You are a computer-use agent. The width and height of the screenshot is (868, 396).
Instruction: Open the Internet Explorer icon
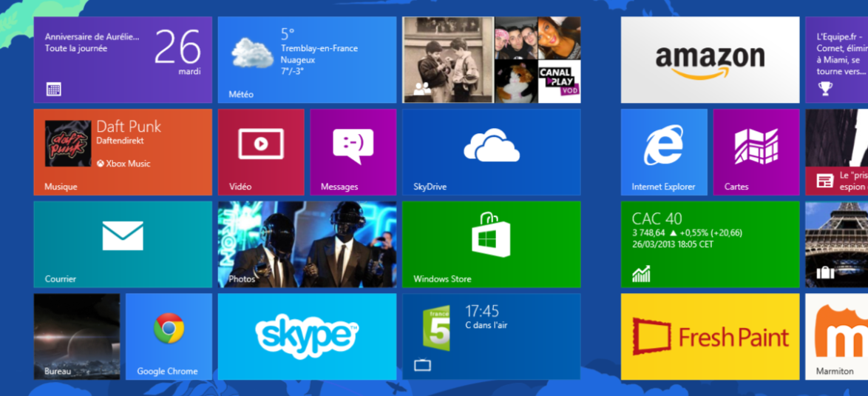click(x=664, y=144)
